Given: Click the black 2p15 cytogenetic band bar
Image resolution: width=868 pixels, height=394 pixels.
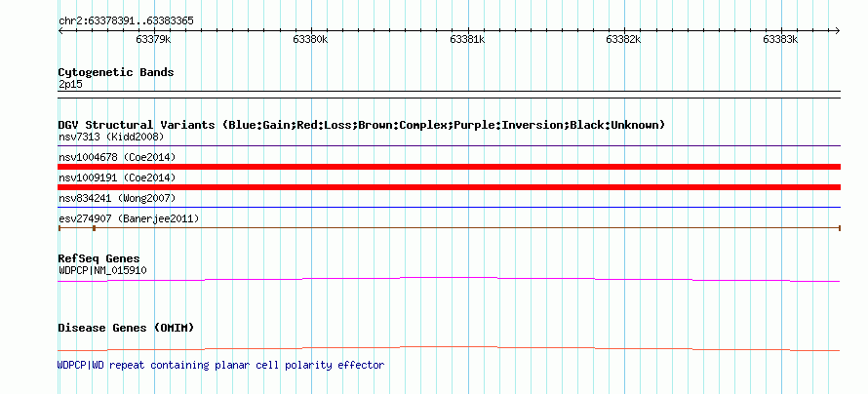Looking at the screenshot, I should [449, 95].
